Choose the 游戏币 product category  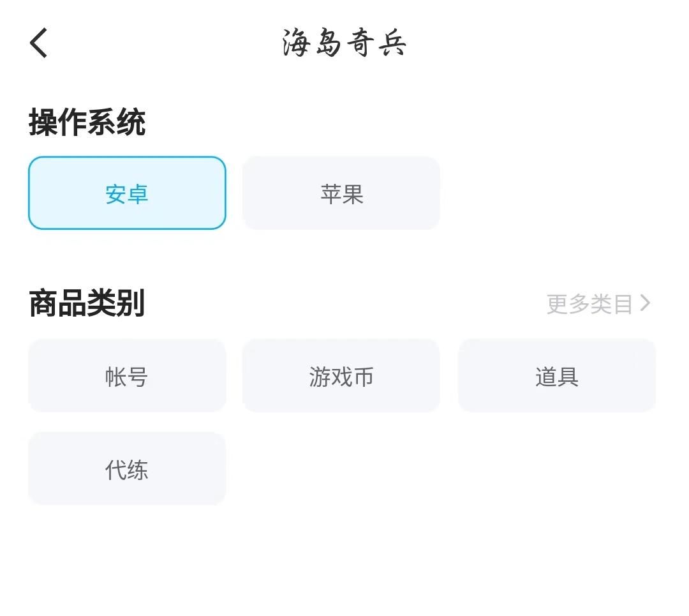[x=341, y=376]
